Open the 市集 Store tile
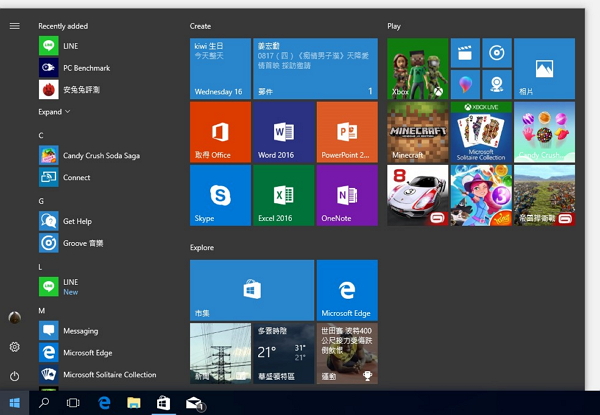This screenshot has height=415, width=600. [252, 290]
